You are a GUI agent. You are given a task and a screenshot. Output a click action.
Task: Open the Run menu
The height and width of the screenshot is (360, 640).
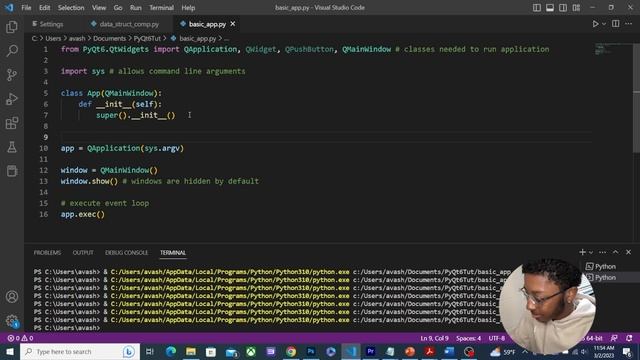point(136,8)
